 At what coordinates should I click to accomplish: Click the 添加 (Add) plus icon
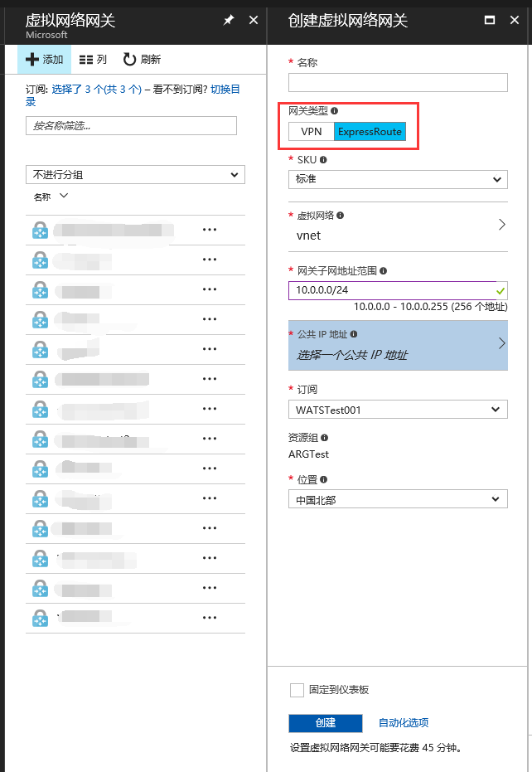coord(32,60)
